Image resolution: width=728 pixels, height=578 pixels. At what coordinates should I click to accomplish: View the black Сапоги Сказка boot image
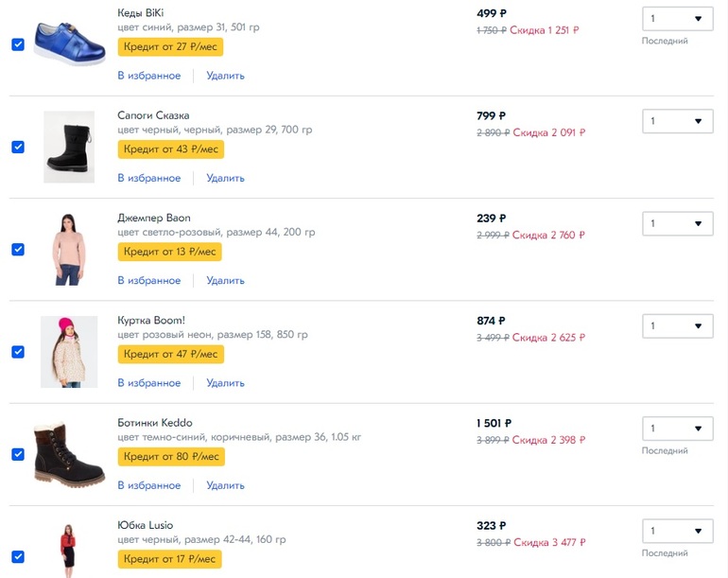(x=69, y=147)
